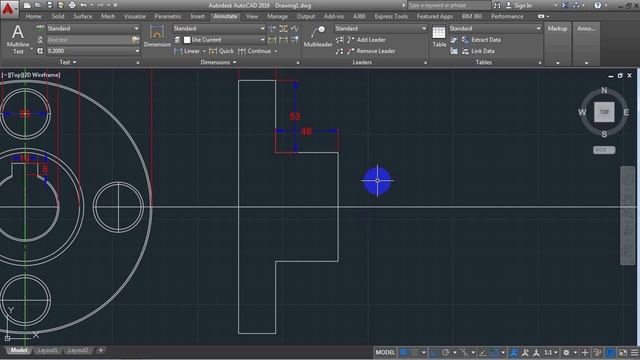Viewport: 640px width, 360px height.
Task: Click the Help question mark icon
Action: [x=598, y=5]
